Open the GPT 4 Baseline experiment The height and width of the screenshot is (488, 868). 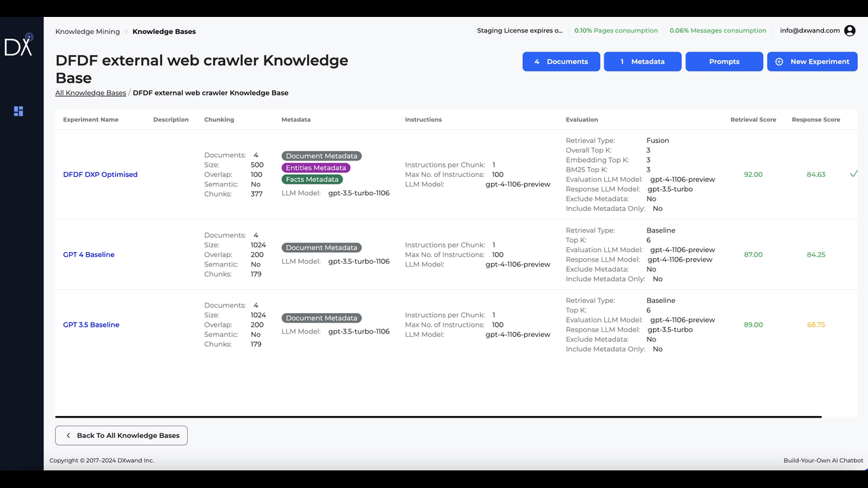(x=89, y=255)
